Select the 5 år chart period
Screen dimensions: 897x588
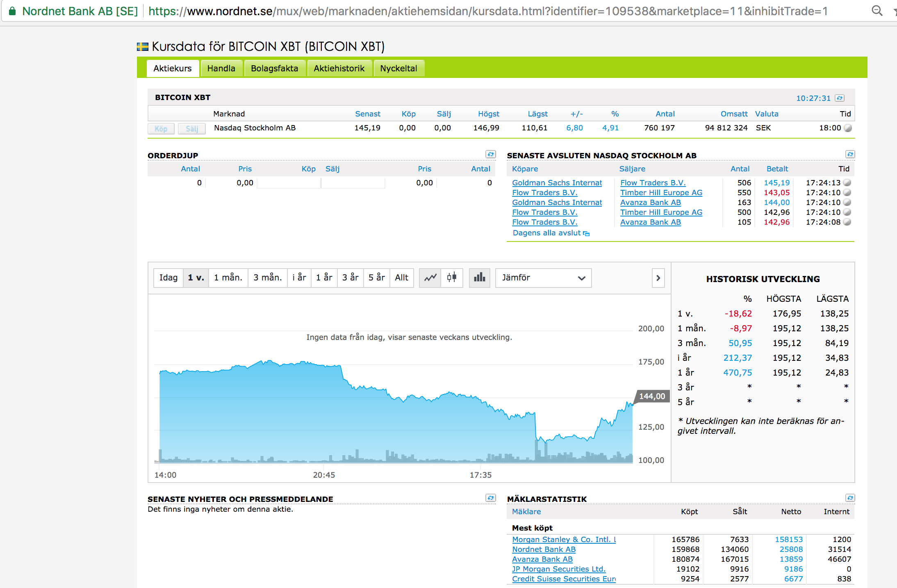click(376, 278)
